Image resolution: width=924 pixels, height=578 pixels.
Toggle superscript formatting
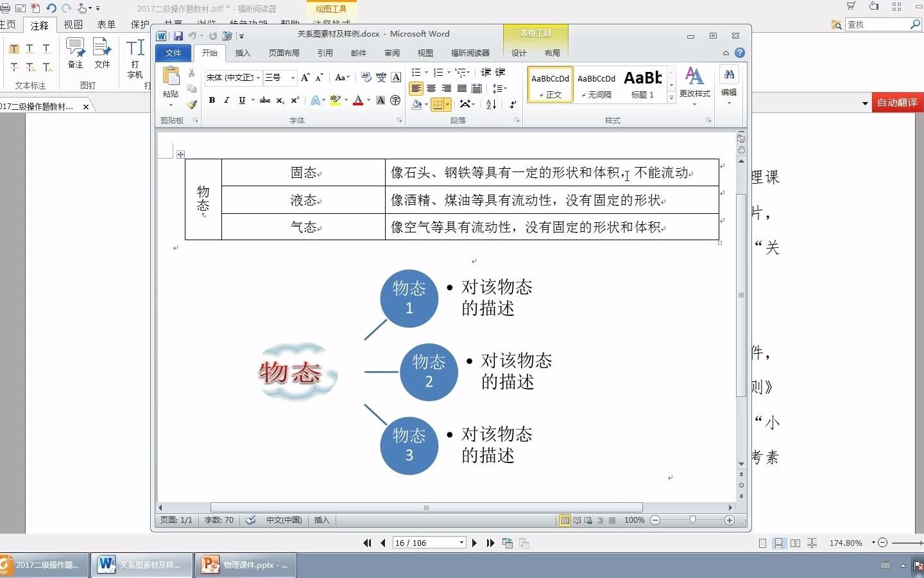(x=295, y=100)
